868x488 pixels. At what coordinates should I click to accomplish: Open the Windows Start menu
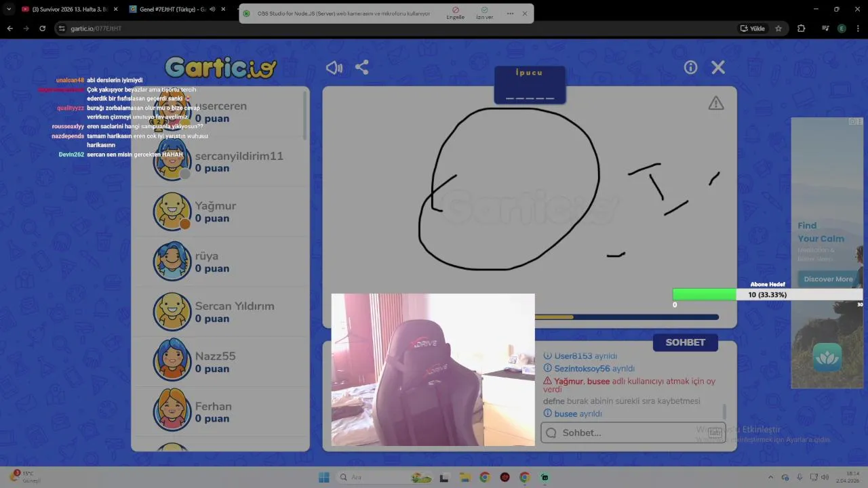pos(323,477)
